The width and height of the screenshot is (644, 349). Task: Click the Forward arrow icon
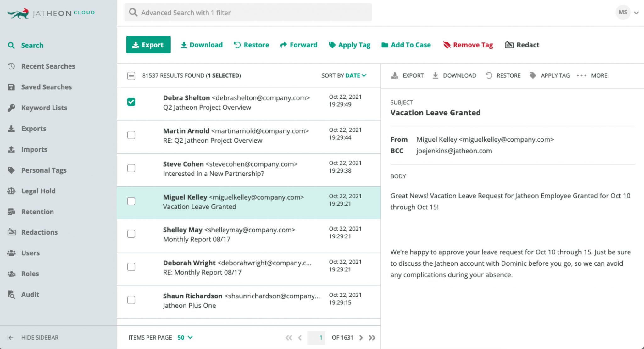coord(283,45)
